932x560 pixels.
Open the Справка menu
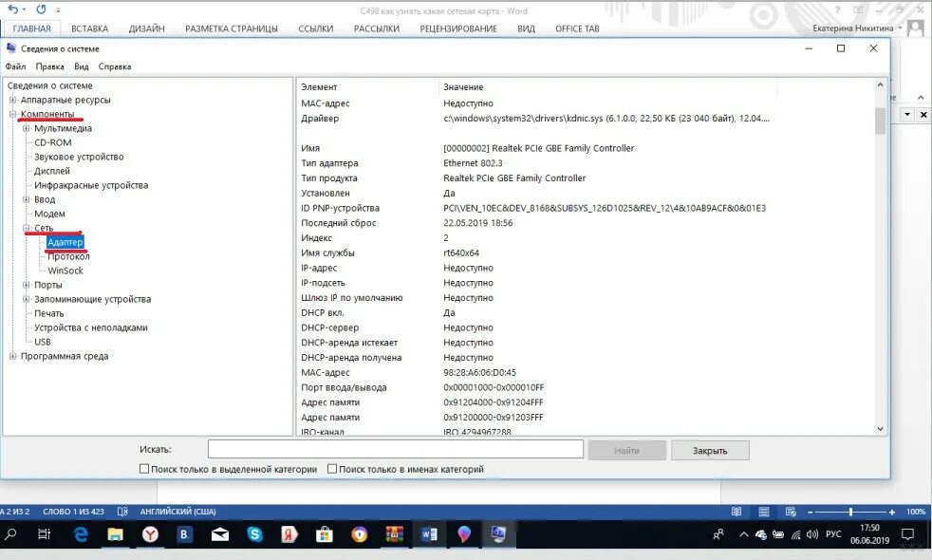[x=115, y=66]
